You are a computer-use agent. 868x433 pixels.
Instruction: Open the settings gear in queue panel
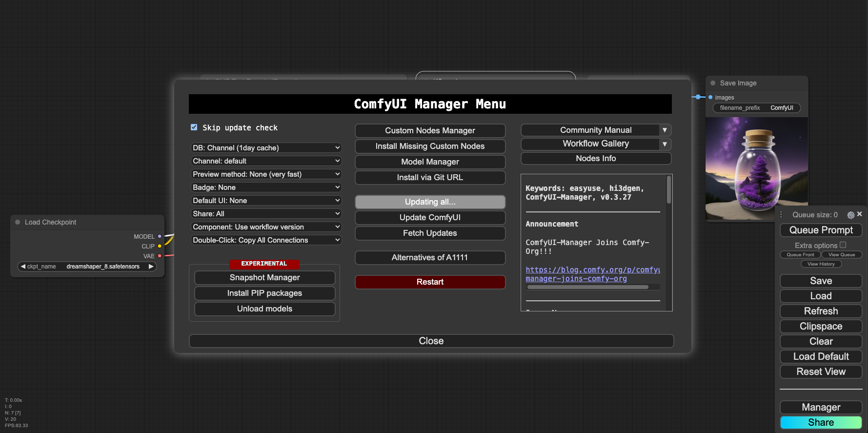850,215
